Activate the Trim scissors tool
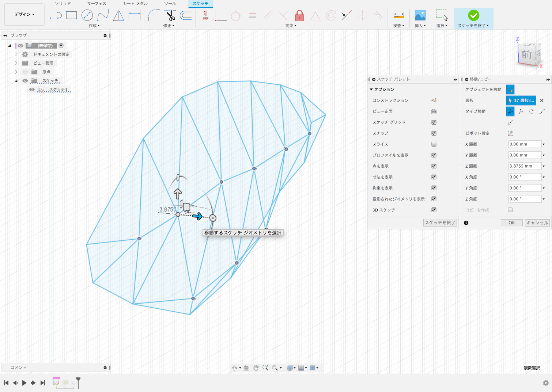The width and height of the screenshot is (552, 392). coord(170,15)
